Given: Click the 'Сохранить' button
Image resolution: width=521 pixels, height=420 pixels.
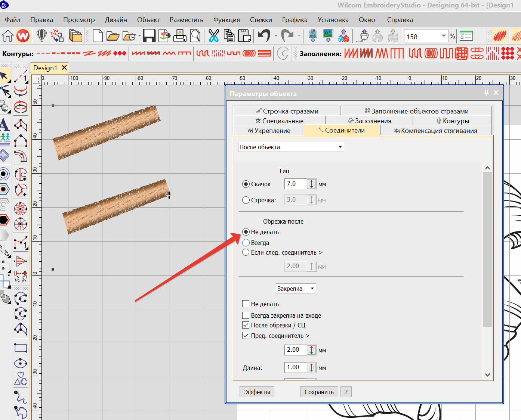Looking at the screenshot, I should (319, 392).
